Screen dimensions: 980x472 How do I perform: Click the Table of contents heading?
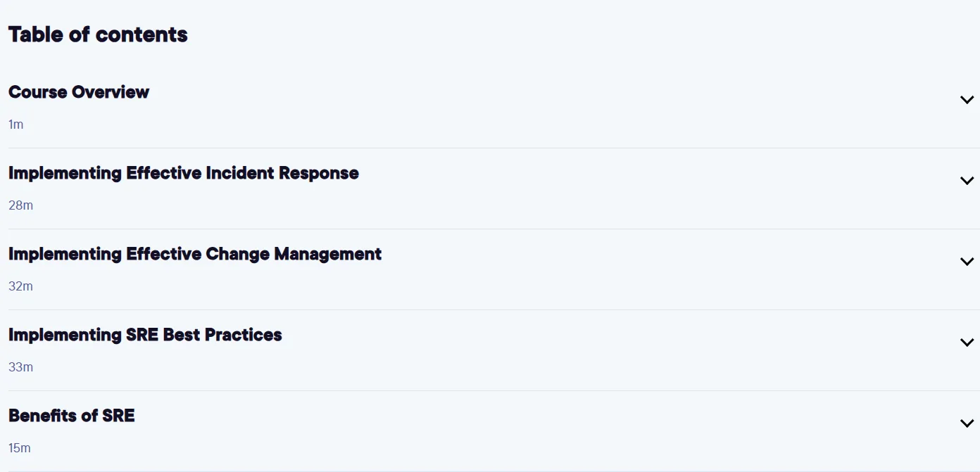point(98,34)
